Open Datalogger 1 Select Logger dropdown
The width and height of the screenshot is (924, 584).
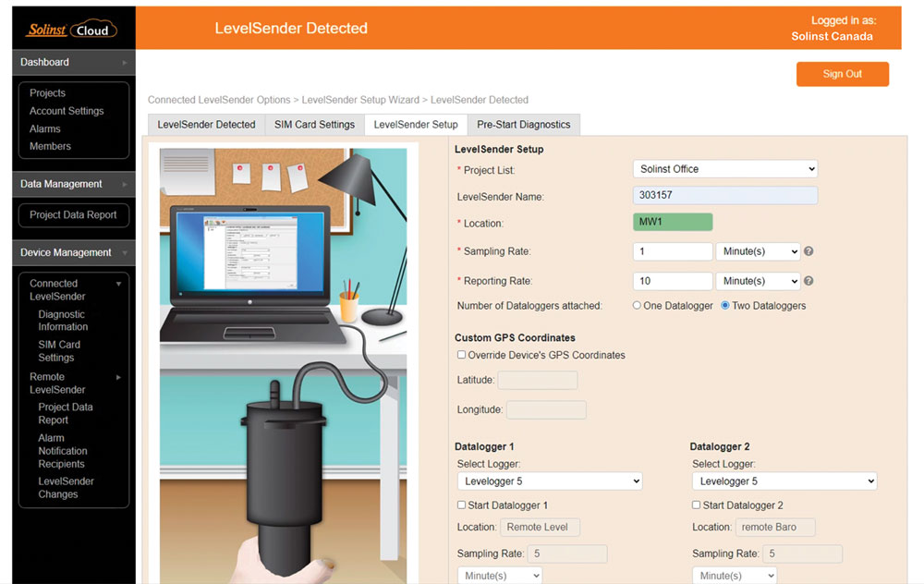550,481
